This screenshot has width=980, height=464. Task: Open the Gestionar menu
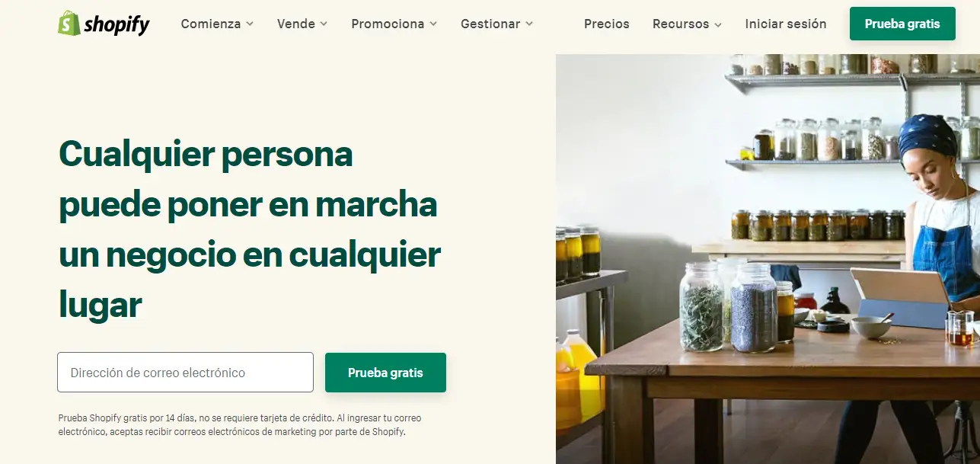pos(497,24)
